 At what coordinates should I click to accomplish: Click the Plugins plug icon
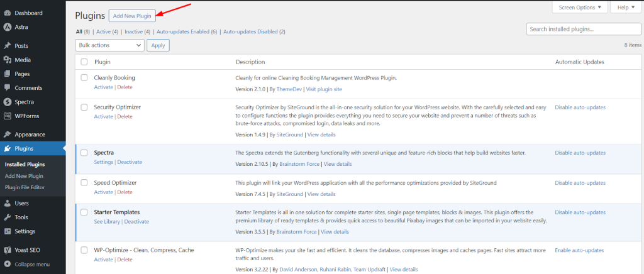[7, 148]
